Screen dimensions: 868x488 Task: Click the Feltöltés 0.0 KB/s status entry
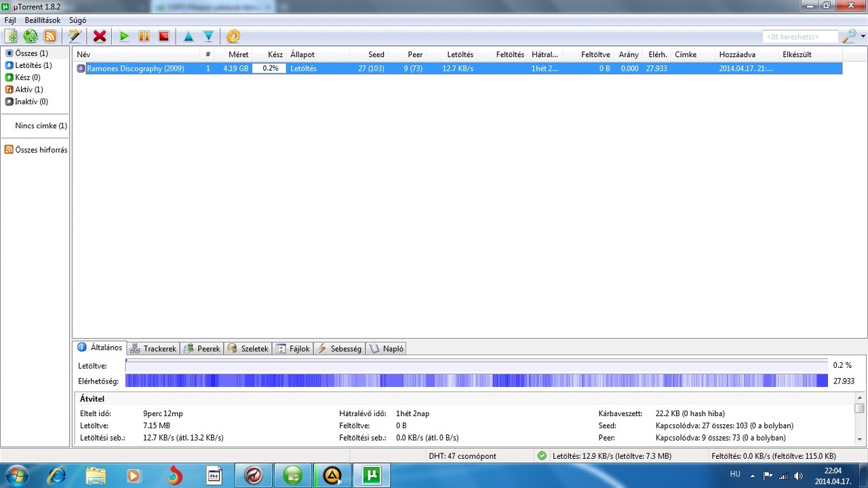(x=773, y=456)
